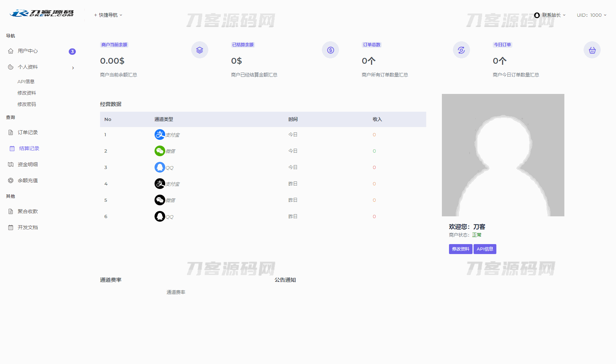Click the purple API信息 button
The height and width of the screenshot is (364, 616).
485,249
